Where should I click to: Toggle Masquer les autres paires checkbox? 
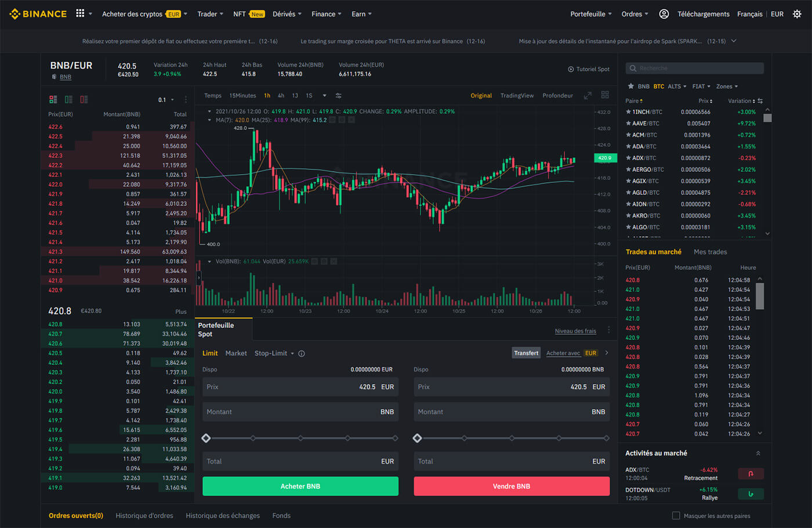click(x=676, y=515)
